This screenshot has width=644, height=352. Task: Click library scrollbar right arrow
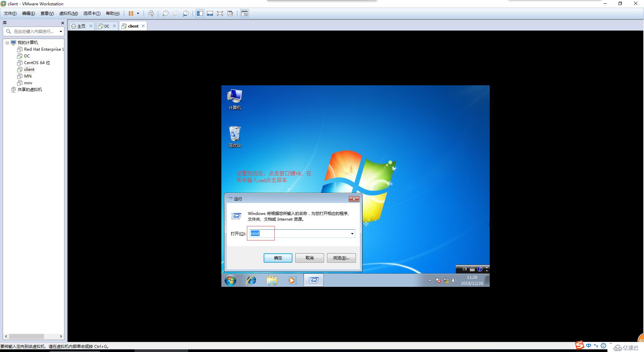coord(61,336)
